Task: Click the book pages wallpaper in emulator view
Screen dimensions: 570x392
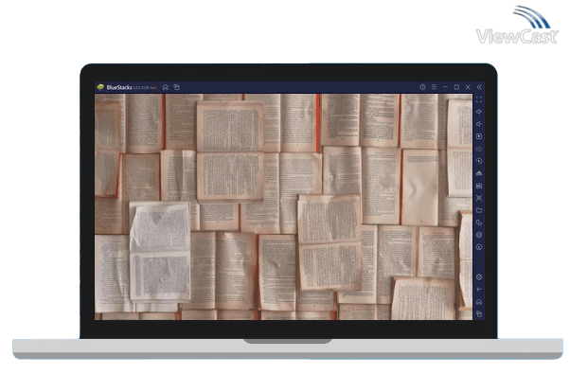Action: pyautogui.click(x=283, y=207)
